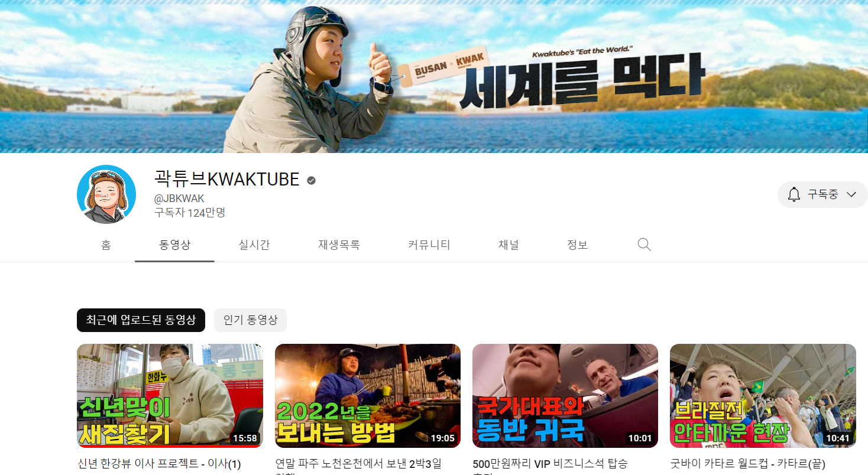Open the KWAKTUBE channel avatar
Viewport: 868px width, 475px height.
(106, 194)
